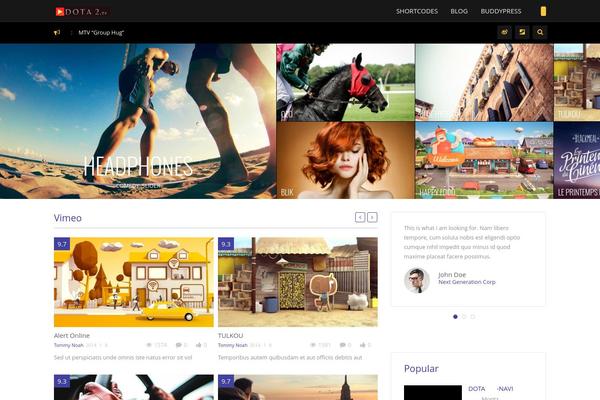Image resolution: width=600 pixels, height=400 pixels.
Task: Open Tommy Noah author link under TULKOU
Action: click(233, 345)
